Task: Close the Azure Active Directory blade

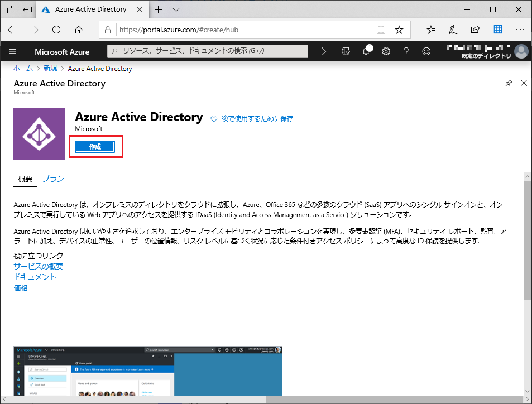Action: (x=524, y=83)
